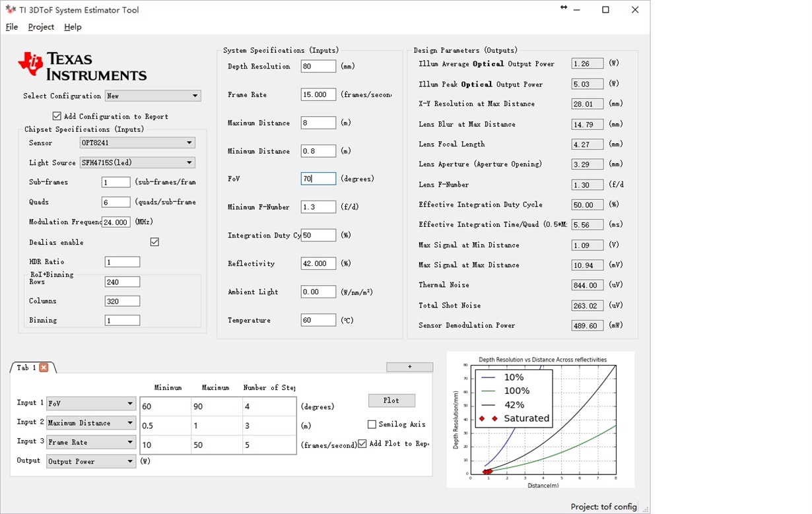Toggle Add Configuration to Report checkbox
The width and height of the screenshot is (812, 514).
click(57, 116)
